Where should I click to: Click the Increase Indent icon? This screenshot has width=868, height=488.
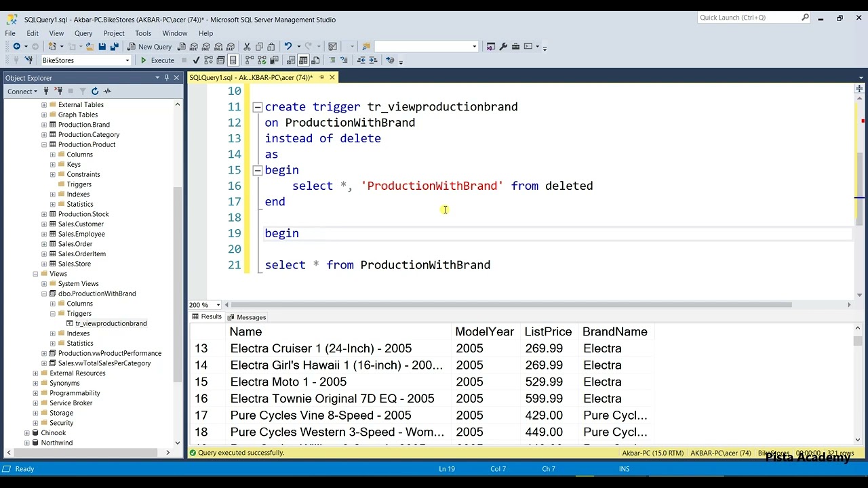(374, 60)
